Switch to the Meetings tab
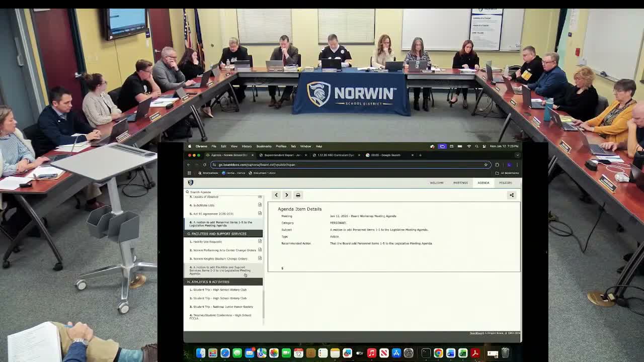The height and width of the screenshot is (362, 644). (460, 183)
